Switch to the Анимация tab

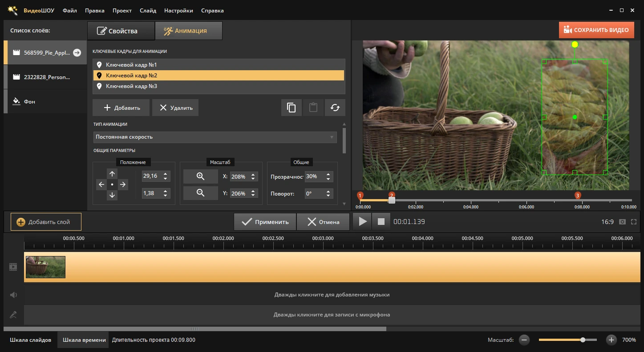[x=189, y=31]
